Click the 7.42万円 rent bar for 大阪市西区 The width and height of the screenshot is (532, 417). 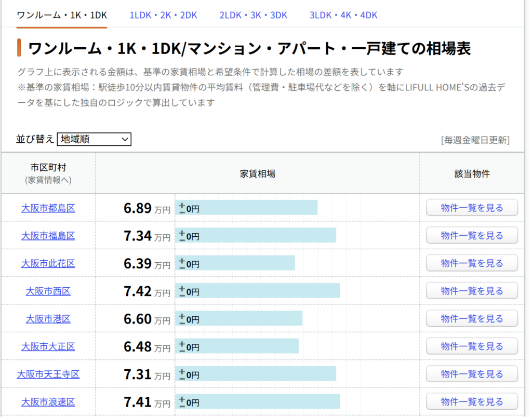click(257, 291)
